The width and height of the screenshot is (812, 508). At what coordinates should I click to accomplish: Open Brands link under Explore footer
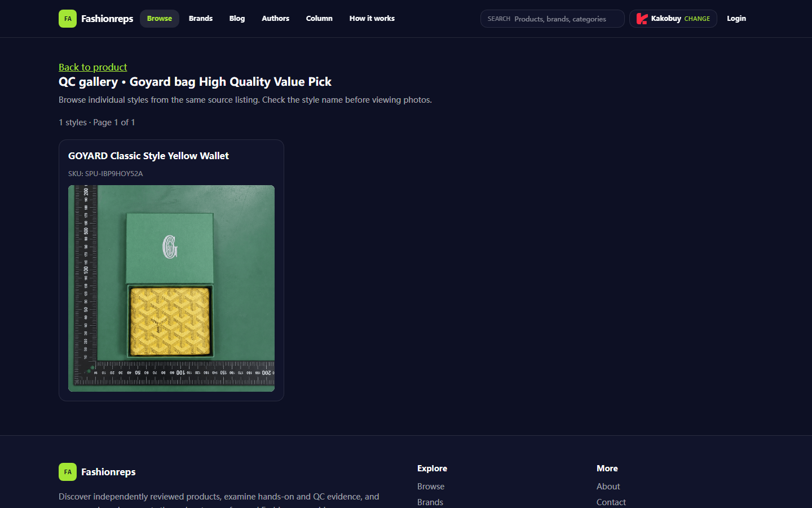pos(430,502)
